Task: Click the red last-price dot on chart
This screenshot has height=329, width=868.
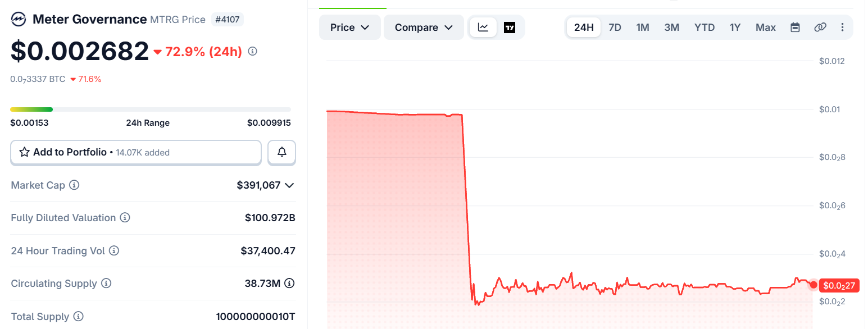Action: (814, 285)
